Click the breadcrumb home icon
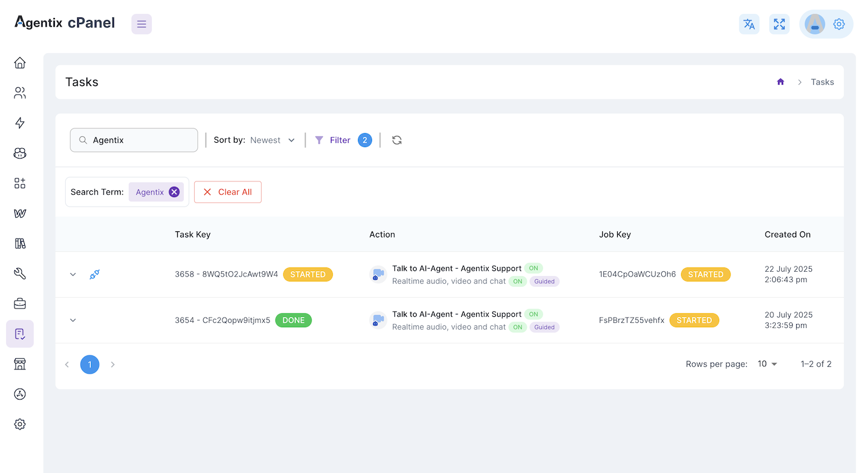Viewport: 868px width, 473px height. pos(781,82)
